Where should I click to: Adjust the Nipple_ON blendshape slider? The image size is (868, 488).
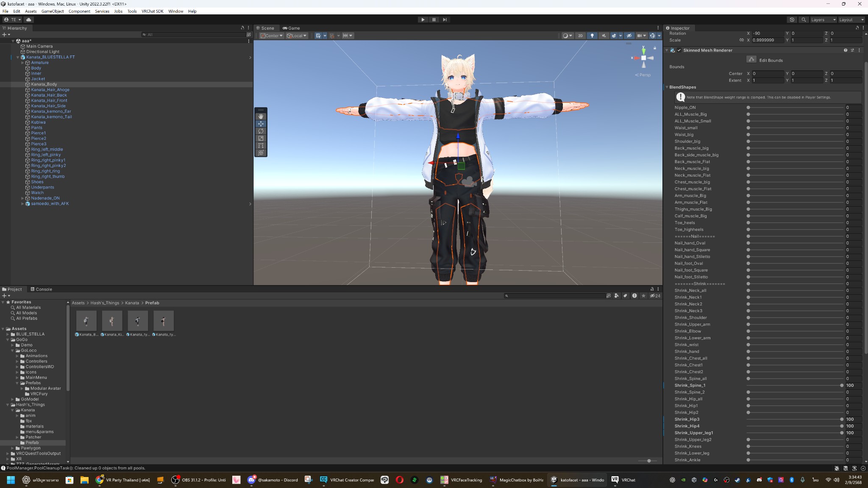[x=795, y=108]
